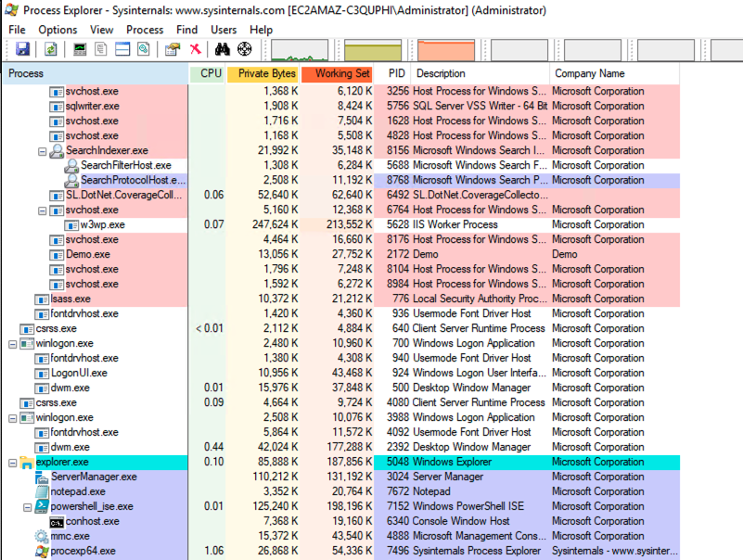
Task: Click the procexp64.exe process icon
Action: click(42, 551)
